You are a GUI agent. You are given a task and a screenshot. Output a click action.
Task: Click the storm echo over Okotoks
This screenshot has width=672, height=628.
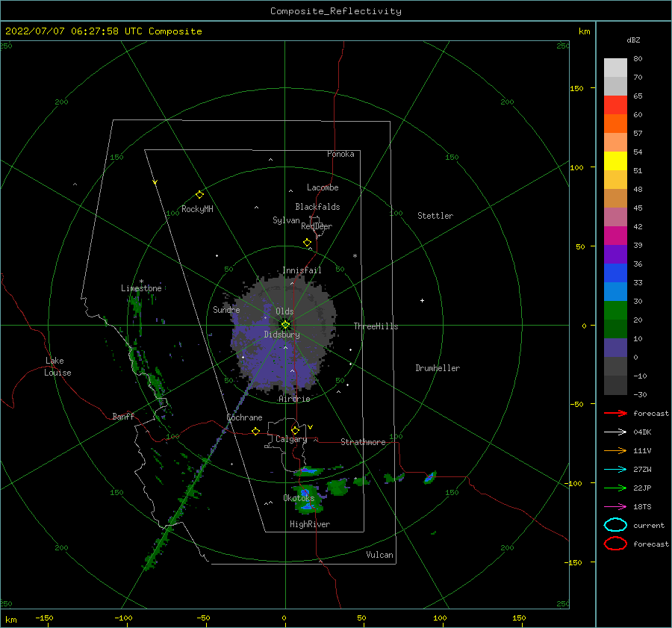(308, 500)
